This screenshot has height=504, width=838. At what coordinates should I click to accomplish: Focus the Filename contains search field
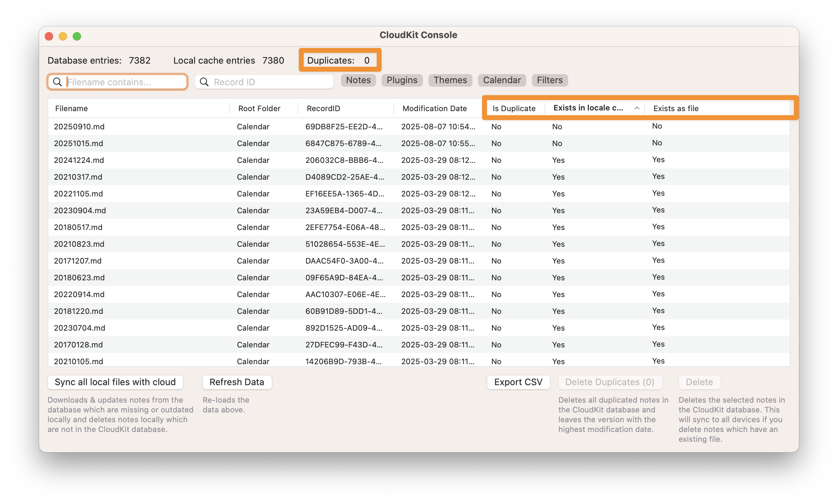118,82
